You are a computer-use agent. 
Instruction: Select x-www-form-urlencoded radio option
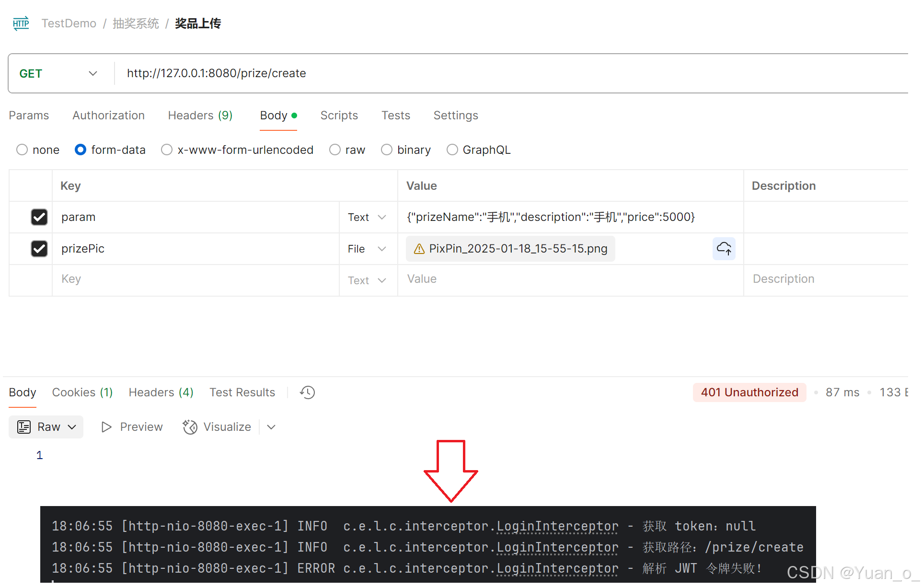pos(167,150)
